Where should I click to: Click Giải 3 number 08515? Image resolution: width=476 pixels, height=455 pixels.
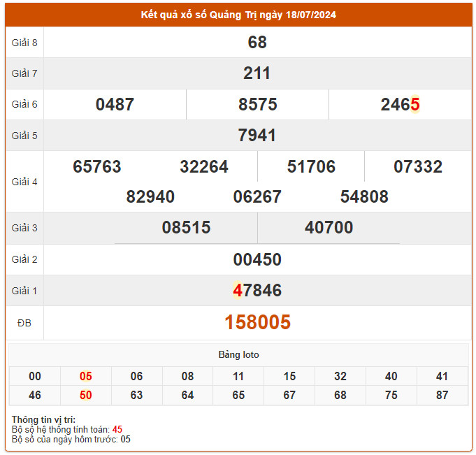186,228
